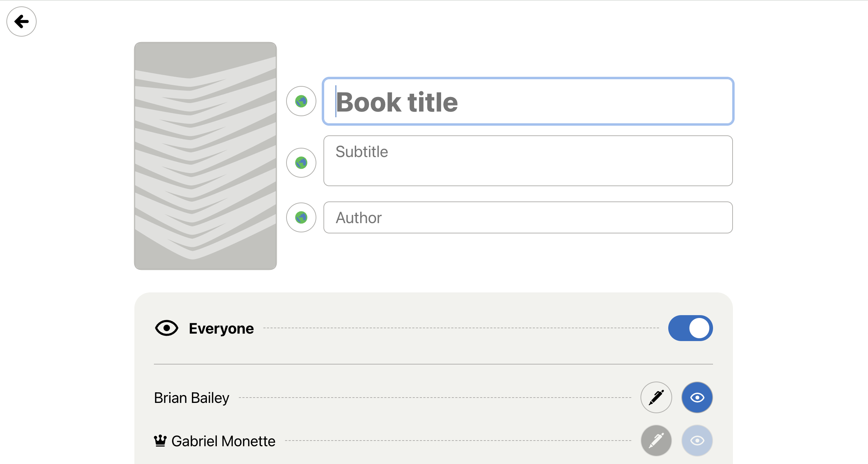Click Brian Bailey's name

pyautogui.click(x=191, y=398)
